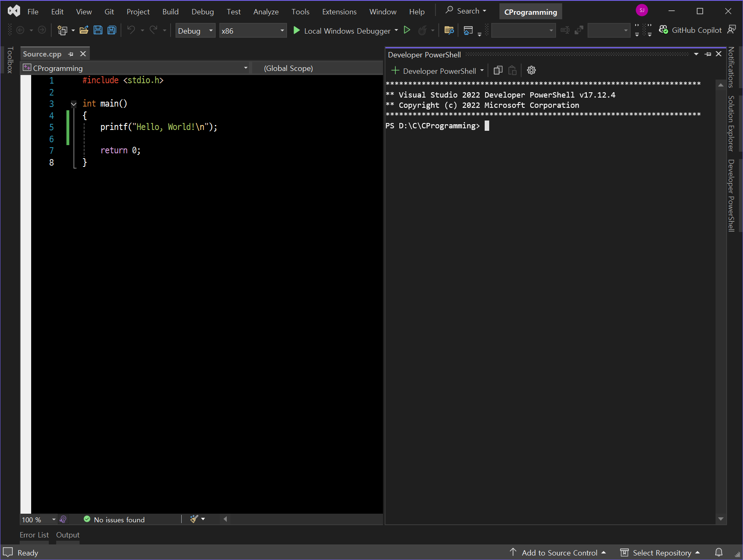Click the Ready status bar feedback icon

8,552
